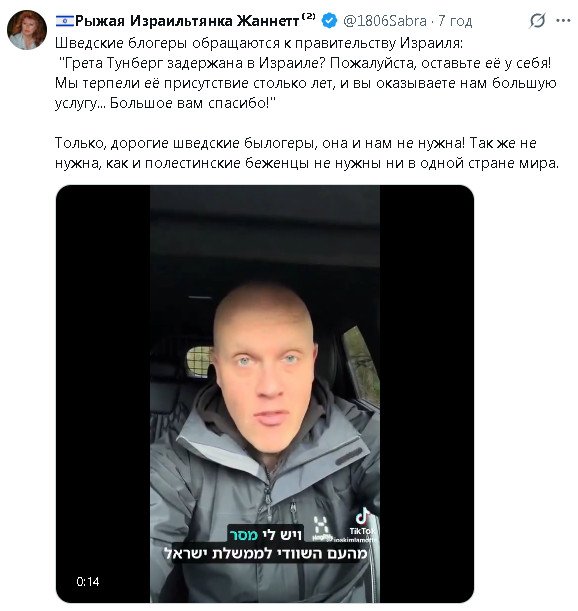Click the blue verified checkmark badge
Viewport: 578px width, 611px height.
pyautogui.click(x=329, y=21)
